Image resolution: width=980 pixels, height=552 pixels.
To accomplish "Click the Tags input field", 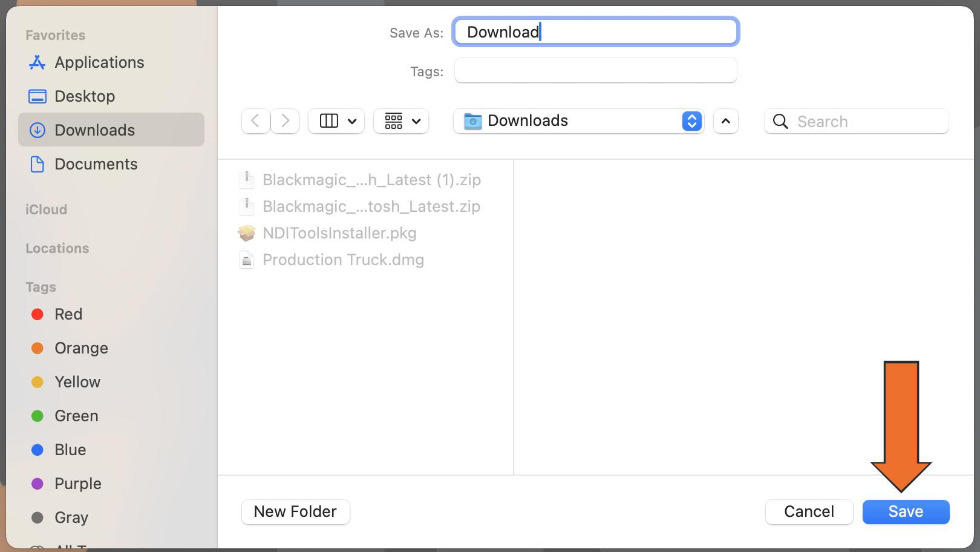I will [596, 70].
